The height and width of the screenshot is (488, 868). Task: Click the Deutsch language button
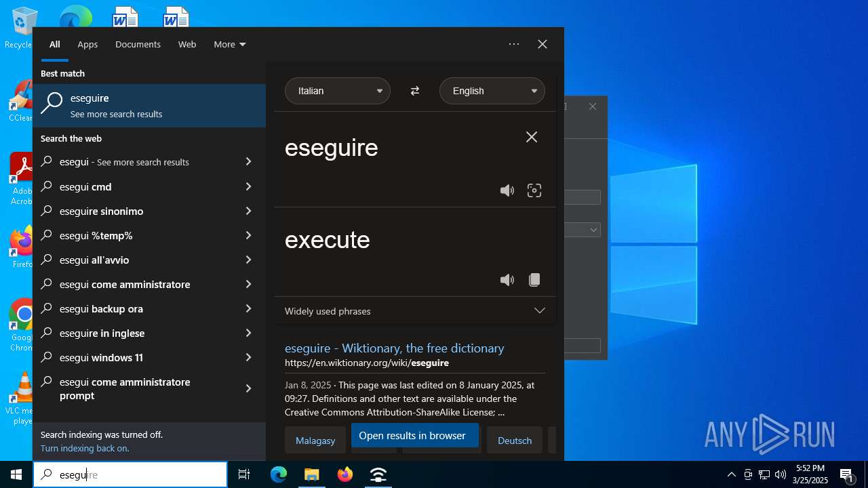(515, 441)
